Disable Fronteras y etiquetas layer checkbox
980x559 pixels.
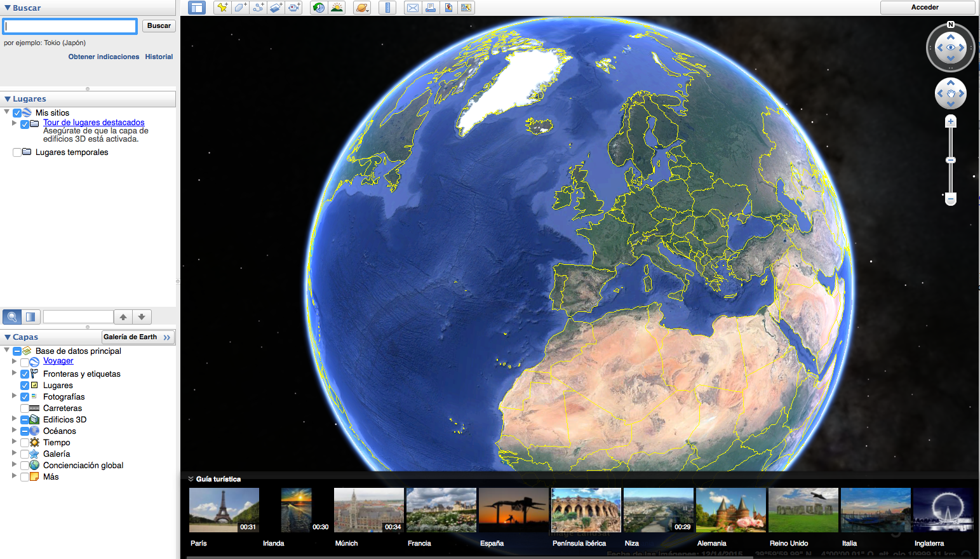click(x=25, y=374)
